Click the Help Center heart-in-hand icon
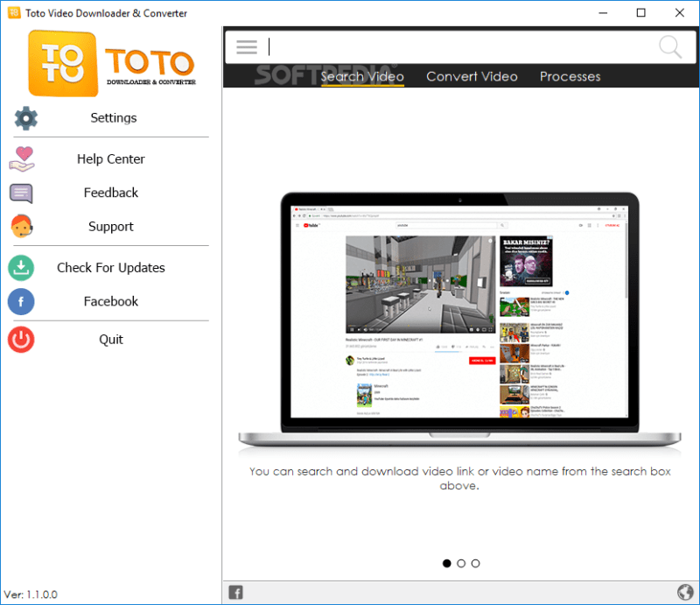 (x=22, y=159)
